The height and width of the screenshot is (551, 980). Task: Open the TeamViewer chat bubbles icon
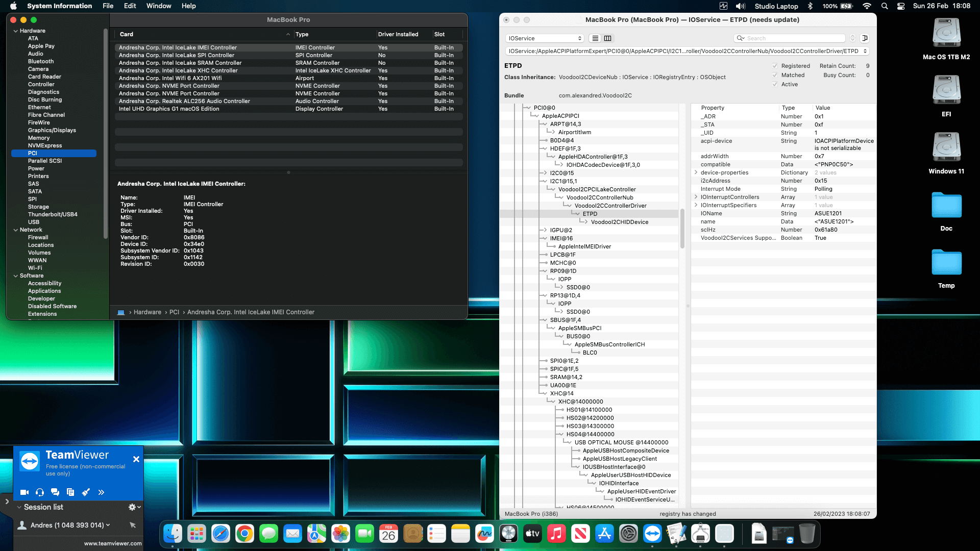click(x=55, y=492)
